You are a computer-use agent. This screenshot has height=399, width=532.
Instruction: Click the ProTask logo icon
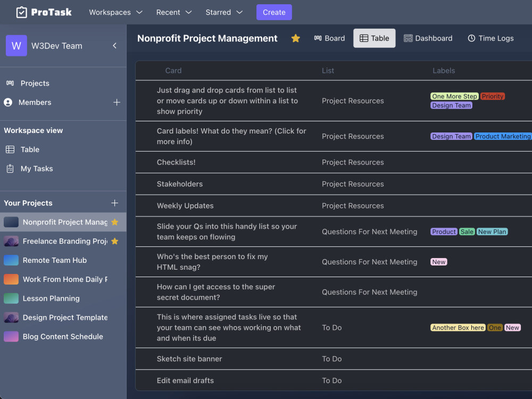point(21,12)
